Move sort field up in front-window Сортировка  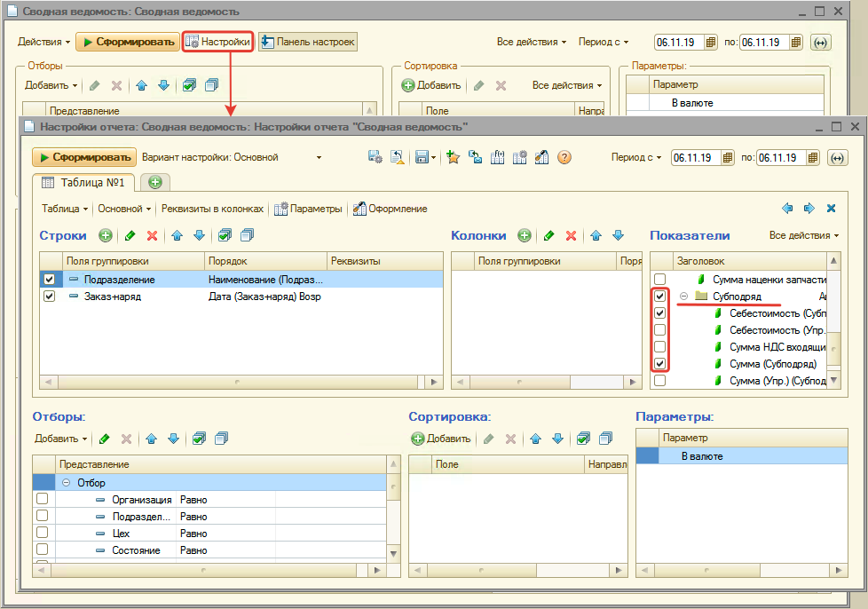tap(535, 439)
